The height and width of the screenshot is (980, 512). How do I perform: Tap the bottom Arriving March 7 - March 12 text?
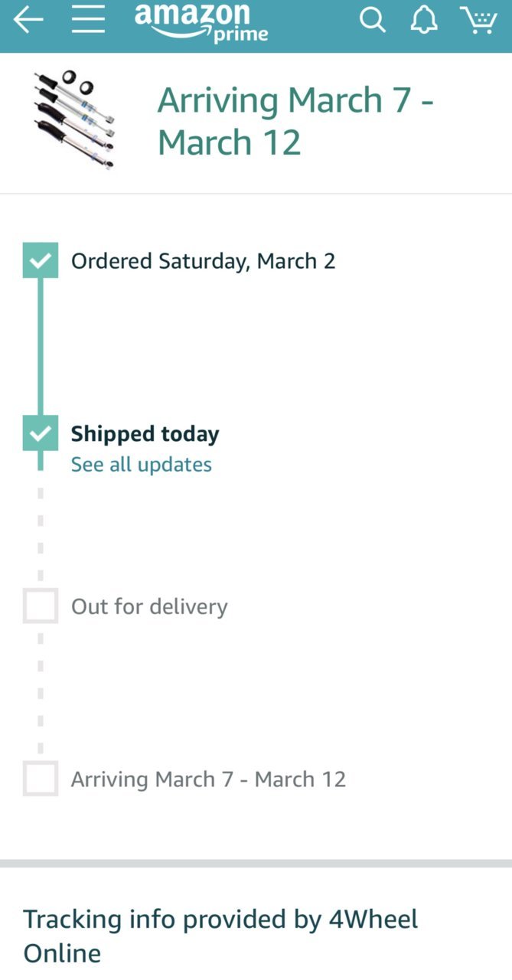tap(208, 779)
